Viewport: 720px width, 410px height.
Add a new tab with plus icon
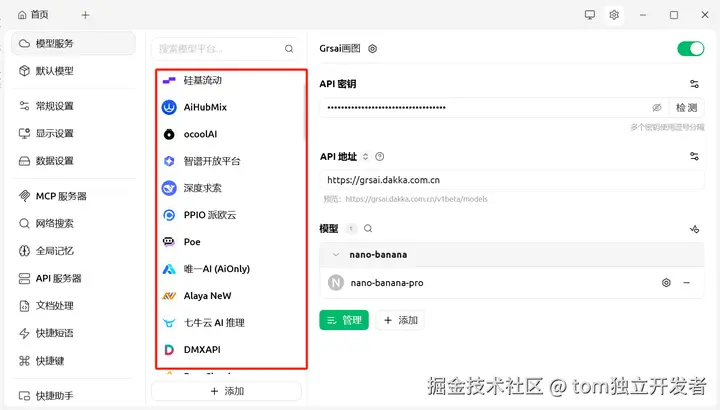85,15
